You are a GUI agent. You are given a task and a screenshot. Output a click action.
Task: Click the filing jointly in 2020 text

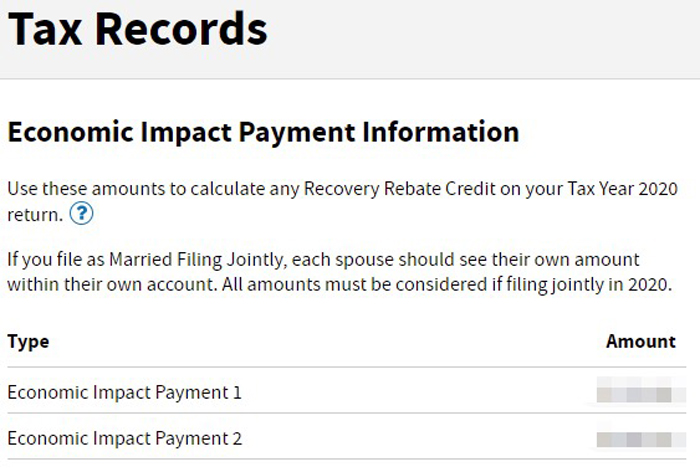(x=589, y=284)
